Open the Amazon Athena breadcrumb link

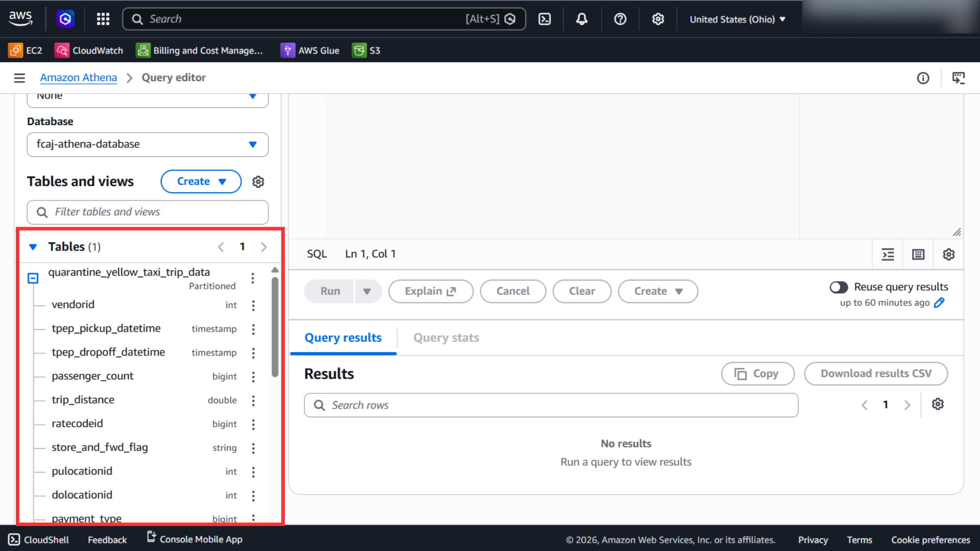[79, 78]
